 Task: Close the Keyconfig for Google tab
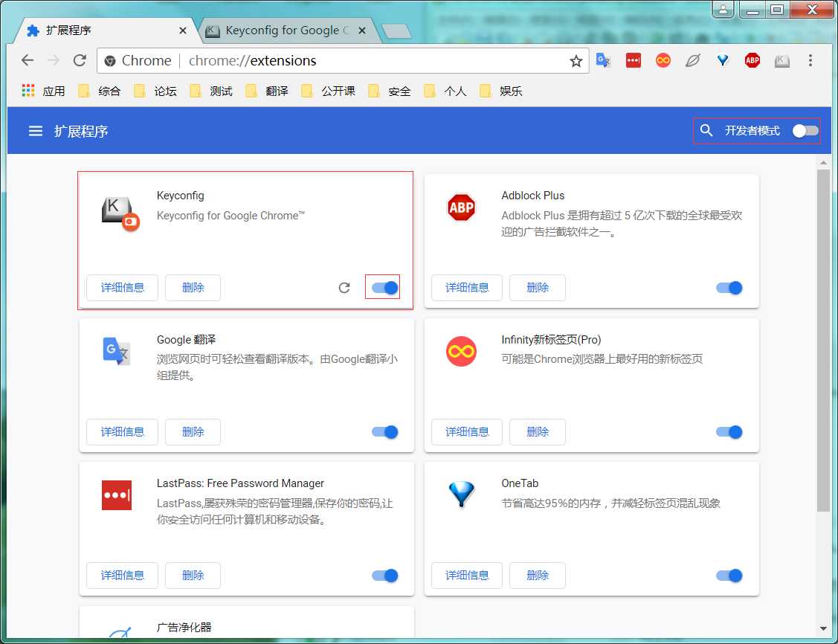tap(362, 30)
